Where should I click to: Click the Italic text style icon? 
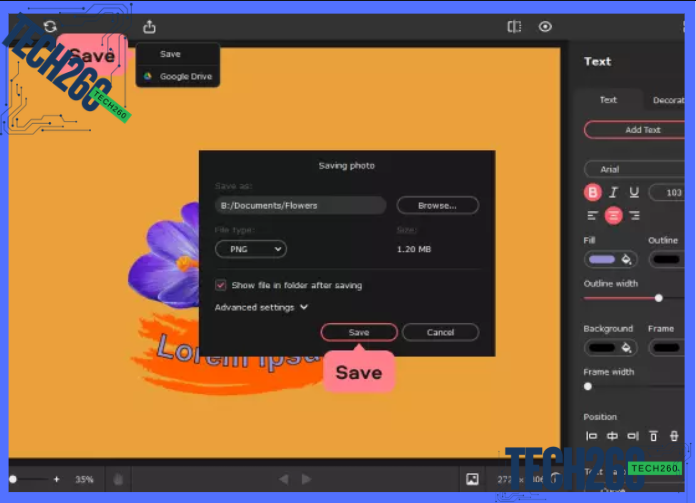(614, 192)
